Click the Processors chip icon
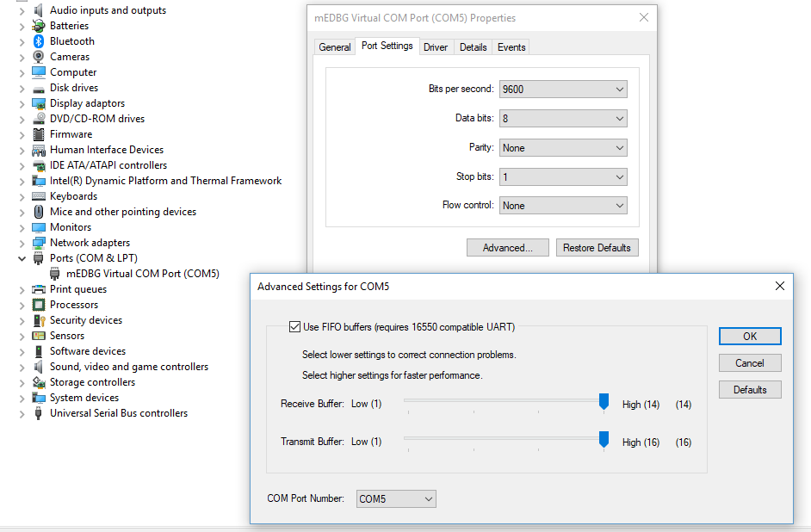Viewport: 811px width, 532px height. point(39,305)
